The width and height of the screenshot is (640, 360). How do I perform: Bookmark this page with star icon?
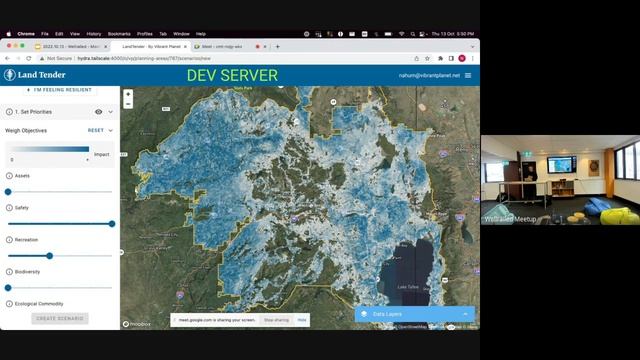pyautogui.click(x=427, y=58)
